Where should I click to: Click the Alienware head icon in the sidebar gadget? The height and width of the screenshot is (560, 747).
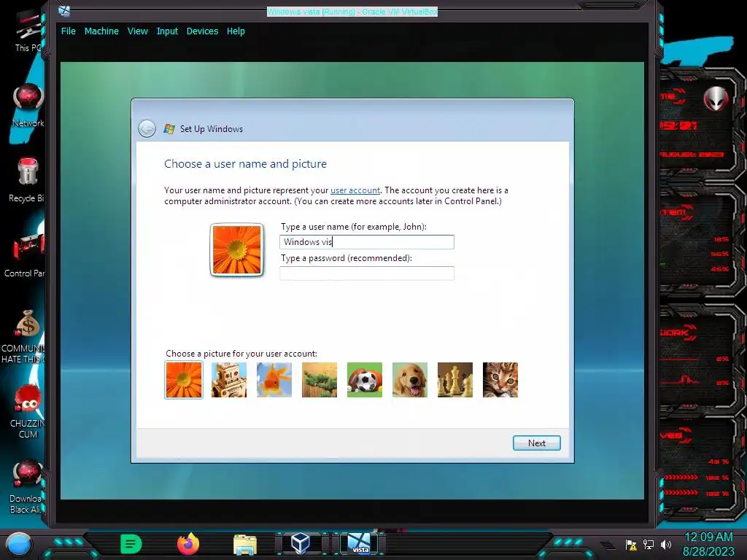click(716, 98)
